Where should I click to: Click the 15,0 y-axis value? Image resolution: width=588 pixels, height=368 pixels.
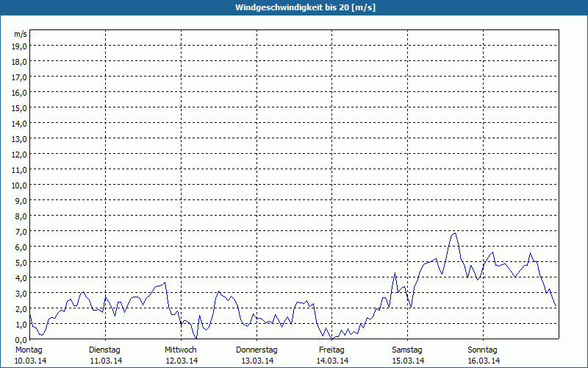tap(20, 107)
